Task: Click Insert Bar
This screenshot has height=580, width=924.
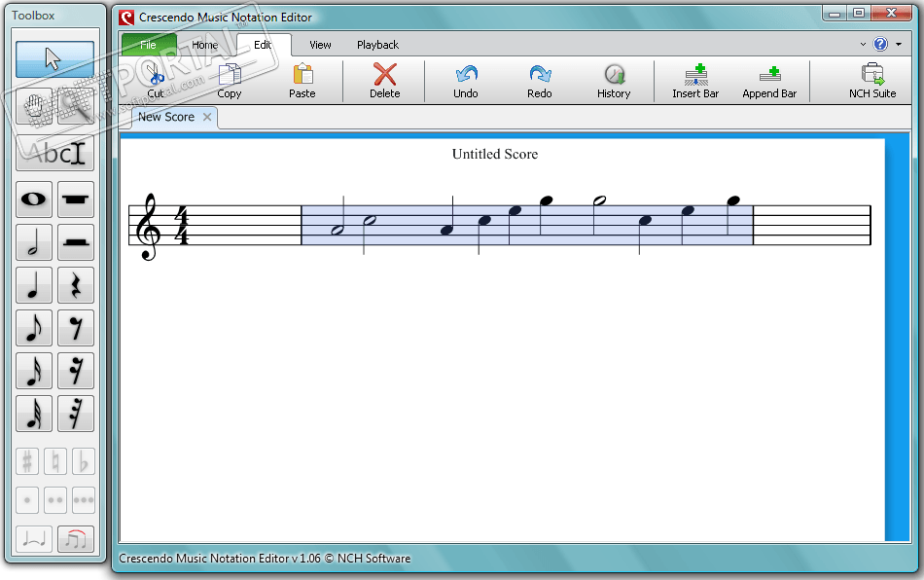Action: tap(696, 81)
